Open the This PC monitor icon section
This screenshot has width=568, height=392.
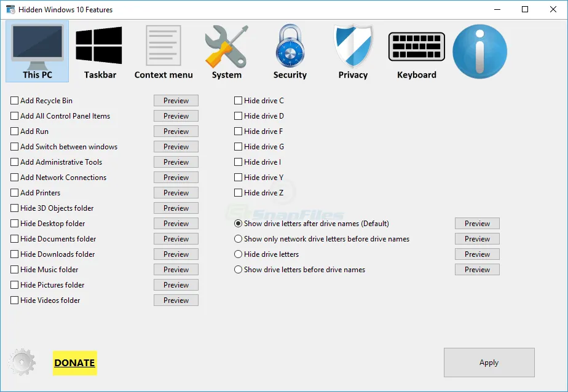(x=37, y=45)
